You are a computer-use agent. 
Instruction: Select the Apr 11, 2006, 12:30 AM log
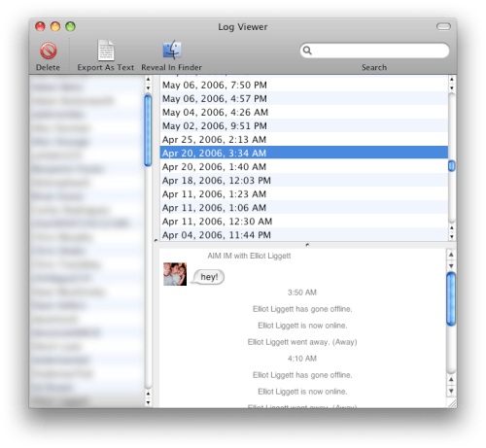pyautogui.click(x=304, y=222)
